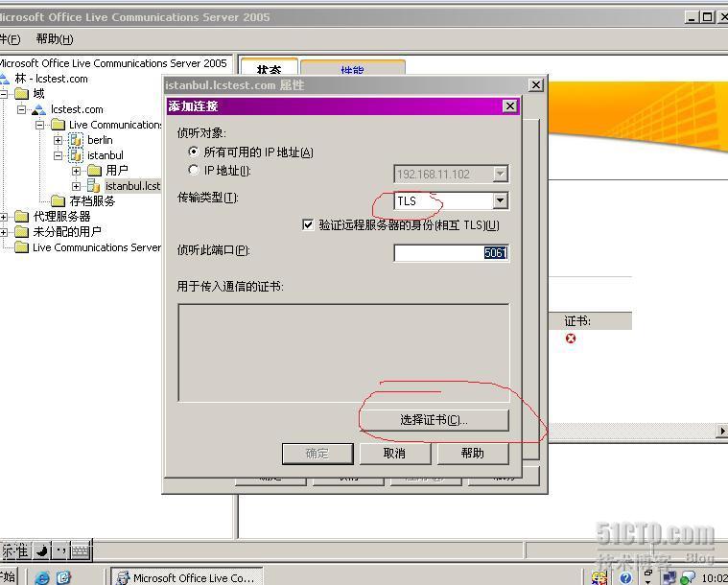The width and height of the screenshot is (728, 585).
Task: Click the red certificate error icon
Action: pyautogui.click(x=571, y=338)
